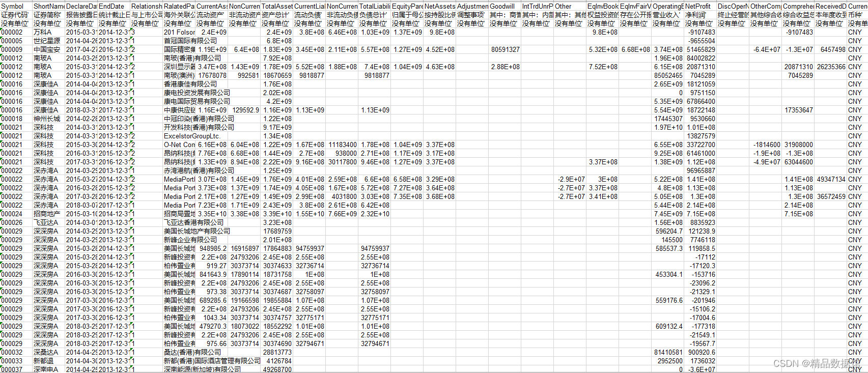Click the 飞亚达香港有限公司 cell
Image resolution: width=868 pixels, height=373 pixels.
coord(194,222)
